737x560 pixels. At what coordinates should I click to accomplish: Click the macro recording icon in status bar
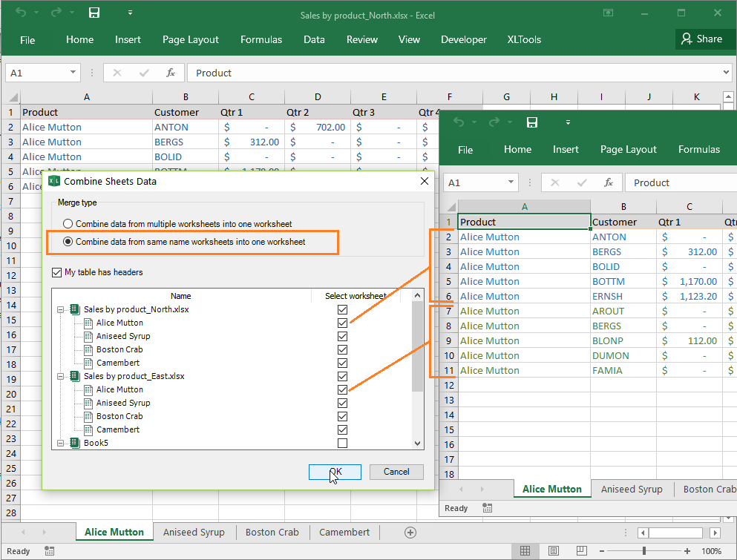point(50,550)
